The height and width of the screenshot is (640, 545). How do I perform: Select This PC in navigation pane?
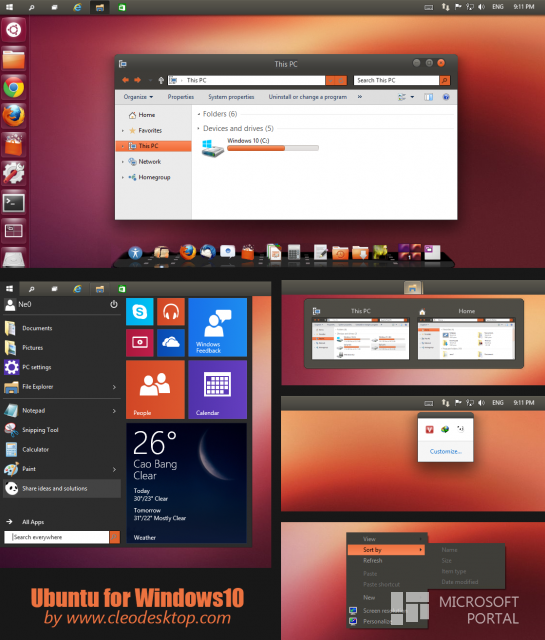coord(153,146)
